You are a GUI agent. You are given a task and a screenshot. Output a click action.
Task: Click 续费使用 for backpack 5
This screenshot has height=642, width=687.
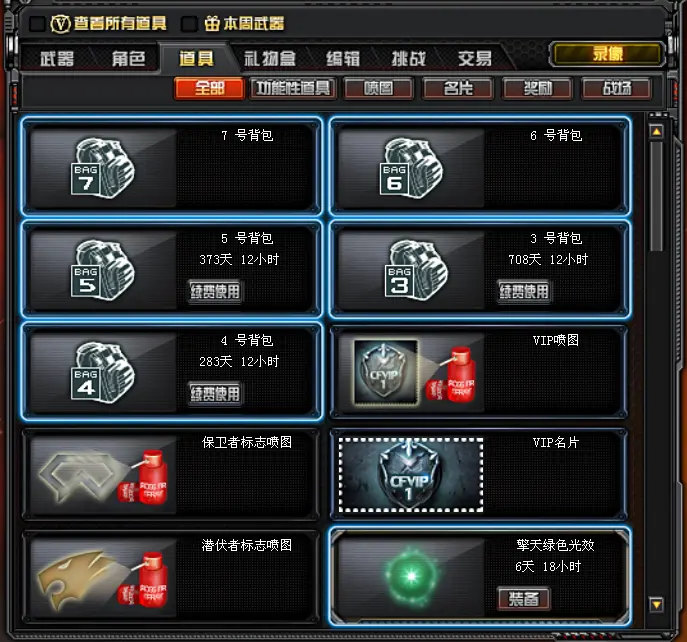click(215, 291)
